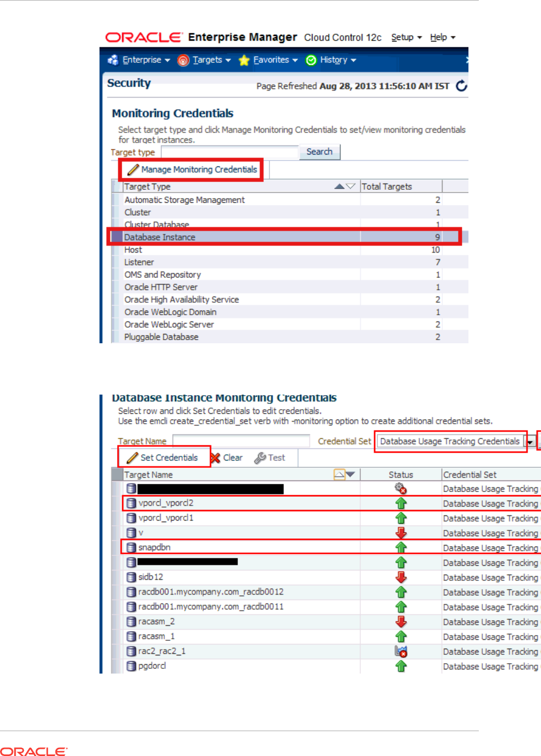The image size is (541, 756).
Task: Click the History clock icon
Action: (x=311, y=61)
